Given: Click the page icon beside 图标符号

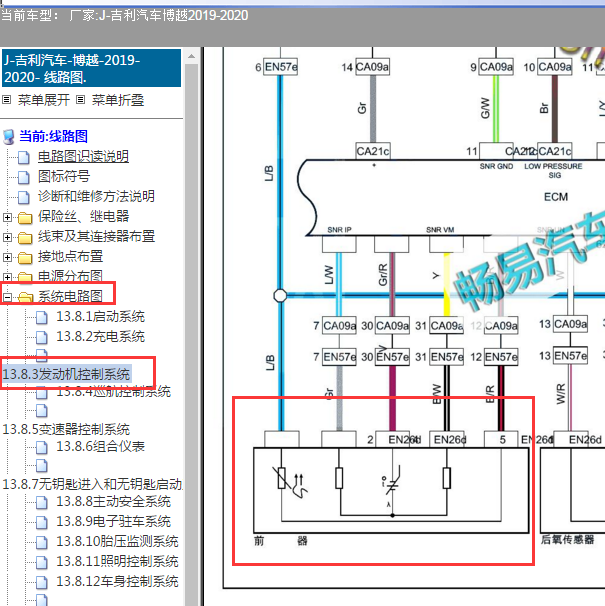Looking at the screenshot, I should (x=24, y=177).
